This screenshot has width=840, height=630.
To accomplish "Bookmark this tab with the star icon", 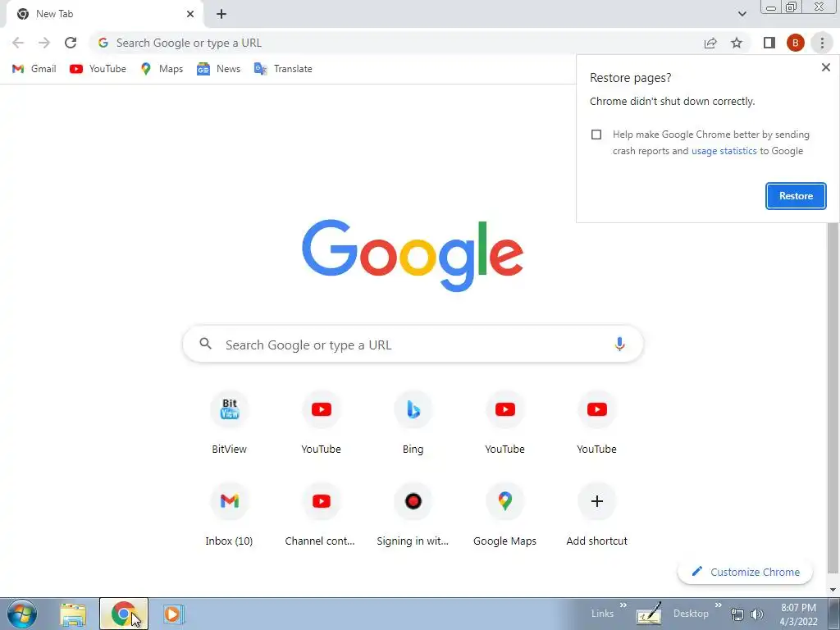I will click(x=737, y=43).
